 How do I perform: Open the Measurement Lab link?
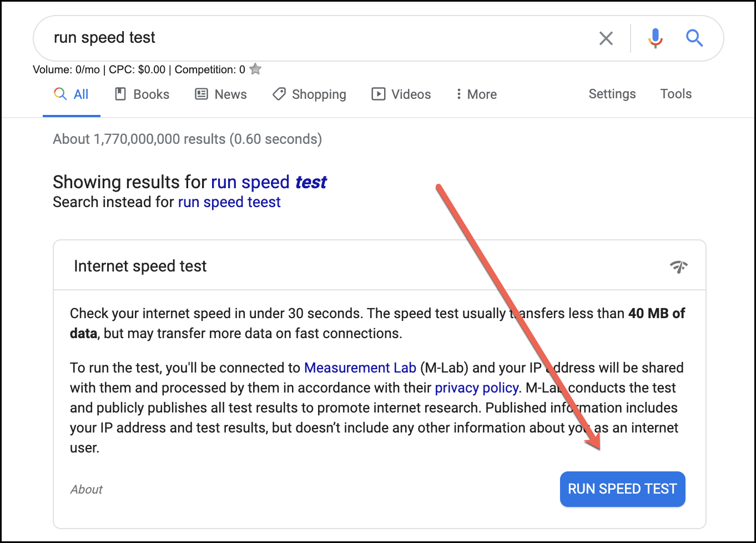(x=360, y=368)
